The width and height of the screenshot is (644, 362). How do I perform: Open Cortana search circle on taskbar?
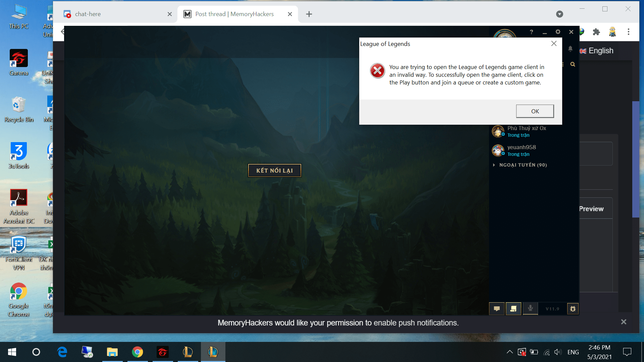tap(36, 352)
